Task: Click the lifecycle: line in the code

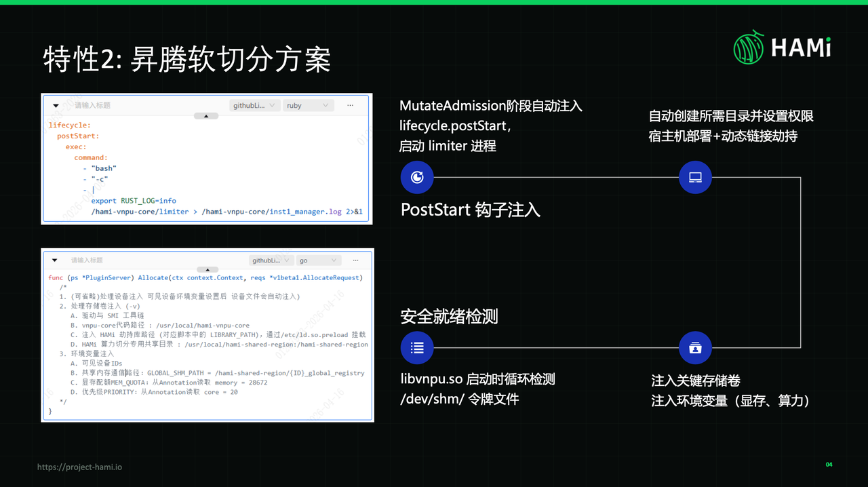Action: point(69,125)
